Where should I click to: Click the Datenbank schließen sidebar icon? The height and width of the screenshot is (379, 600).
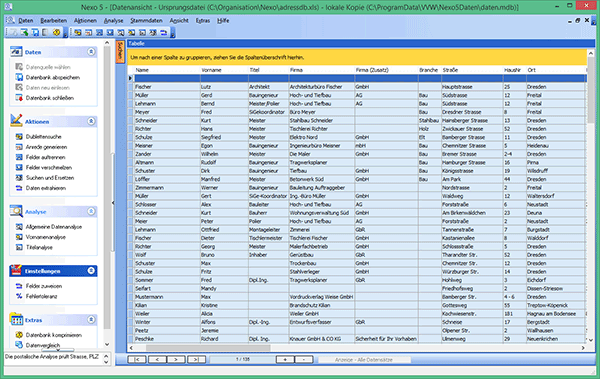[19, 98]
